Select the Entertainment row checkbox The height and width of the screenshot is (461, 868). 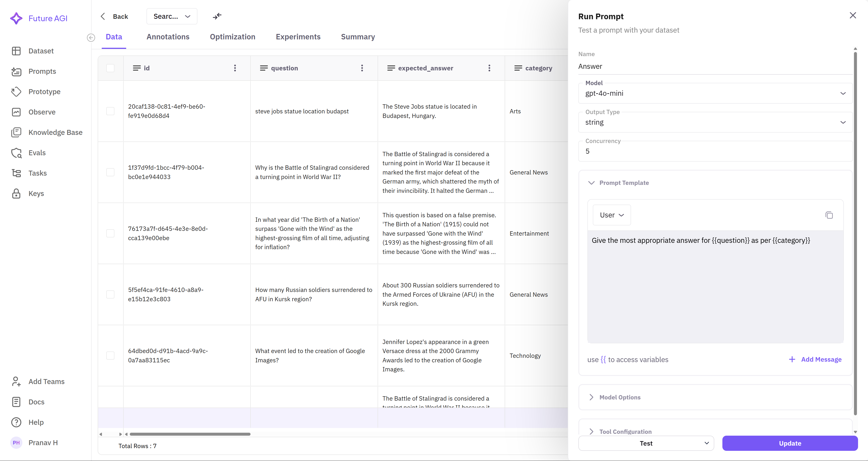(110, 233)
